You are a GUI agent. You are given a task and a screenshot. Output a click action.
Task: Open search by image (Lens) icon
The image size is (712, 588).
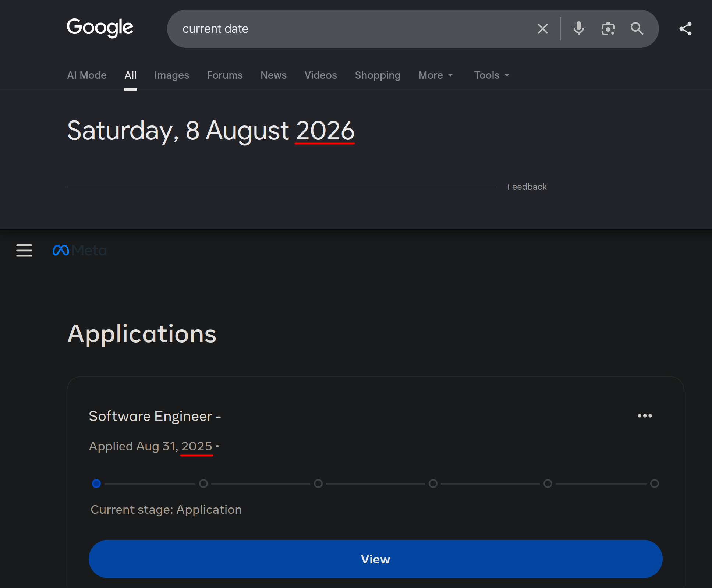(x=608, y=29)
